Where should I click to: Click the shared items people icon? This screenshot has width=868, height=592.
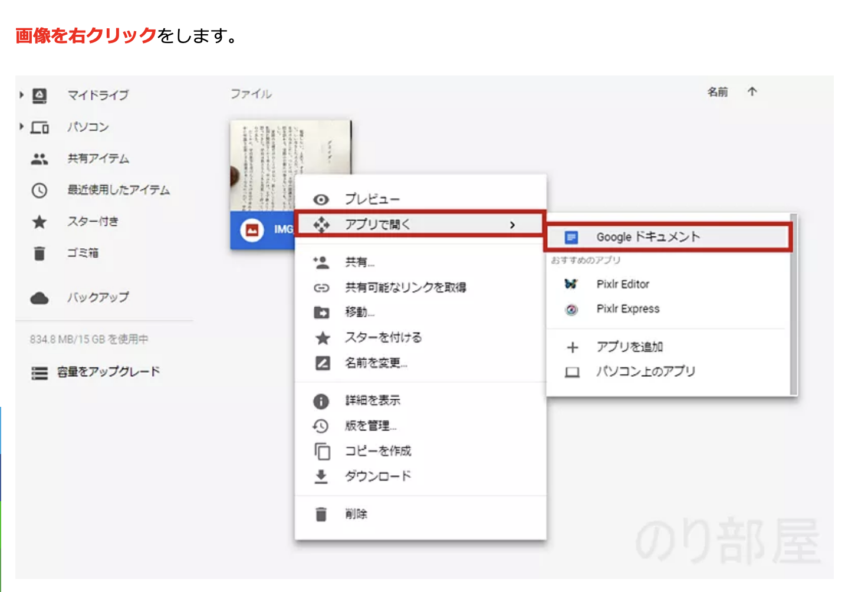tap(40, 159)
